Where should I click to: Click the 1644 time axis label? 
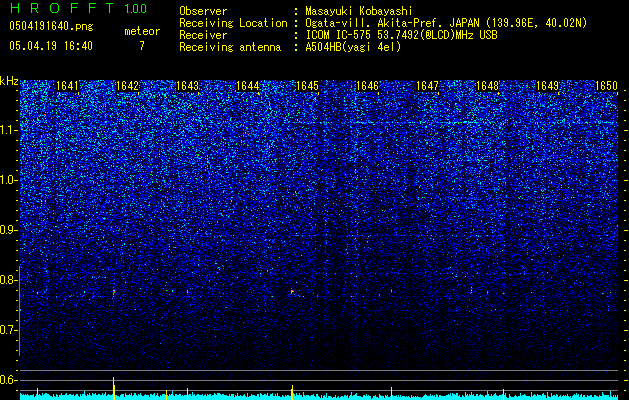click(248, 86)
